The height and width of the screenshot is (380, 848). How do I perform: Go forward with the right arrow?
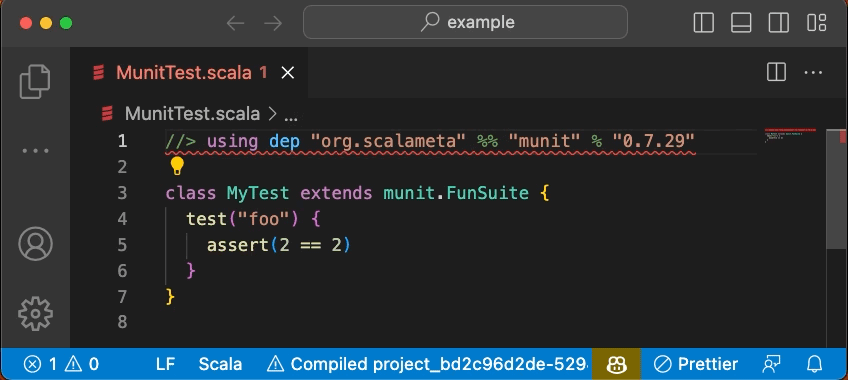(x=273, y=23)
